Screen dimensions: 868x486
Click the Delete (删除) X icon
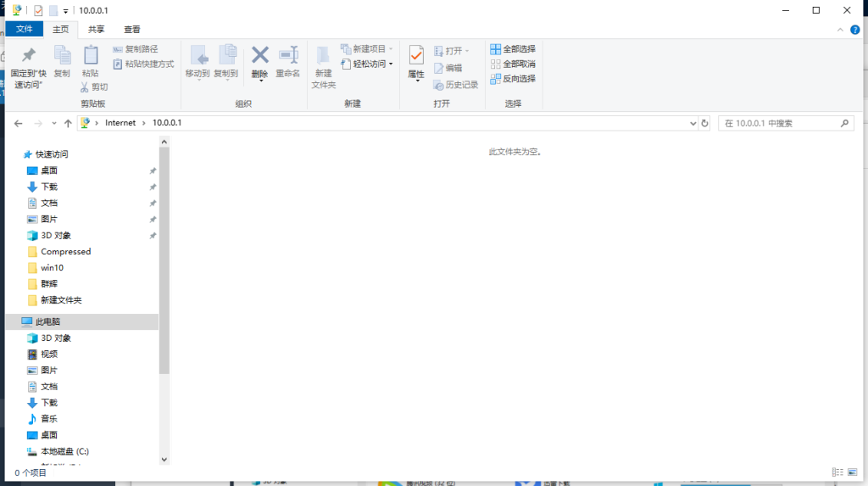pyautogui.click(x=260, y=55)
